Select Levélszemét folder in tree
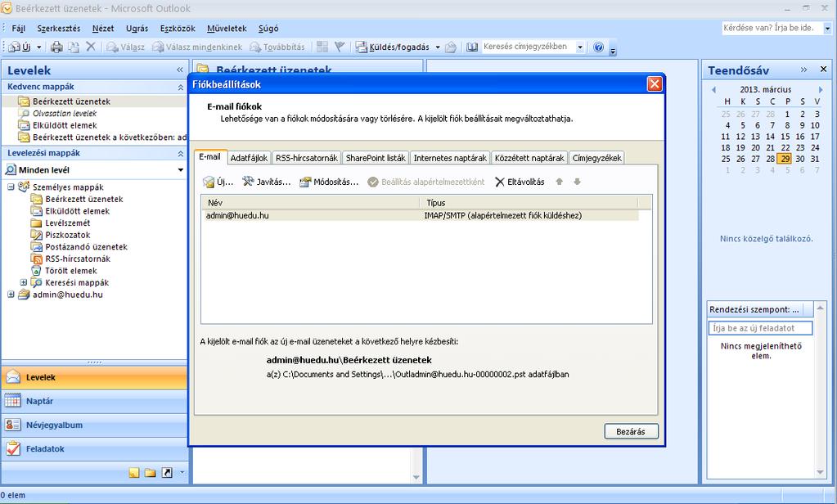 tap(67, 223)
